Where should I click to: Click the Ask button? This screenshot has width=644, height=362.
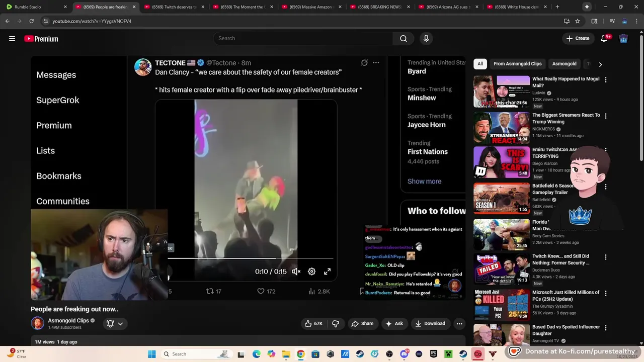point(394,324)
